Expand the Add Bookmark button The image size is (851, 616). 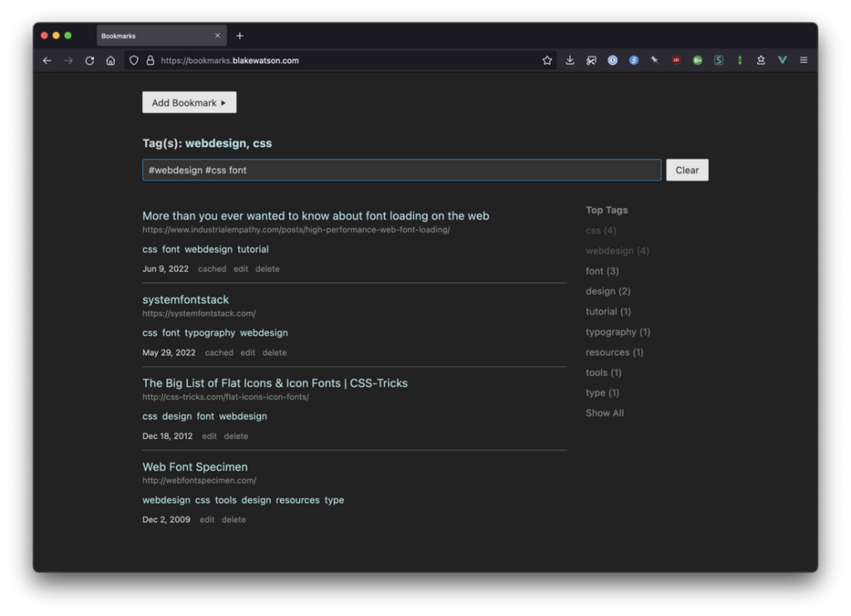189,102
